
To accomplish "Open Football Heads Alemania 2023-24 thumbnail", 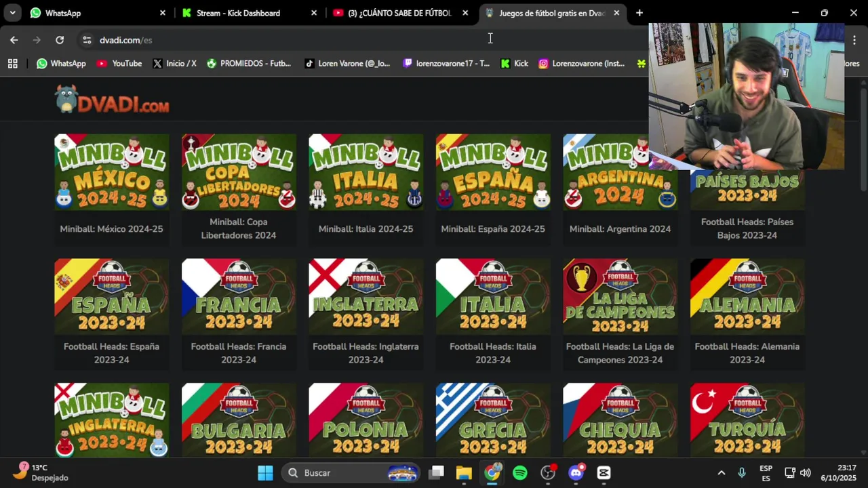I will tap(747, 296).
